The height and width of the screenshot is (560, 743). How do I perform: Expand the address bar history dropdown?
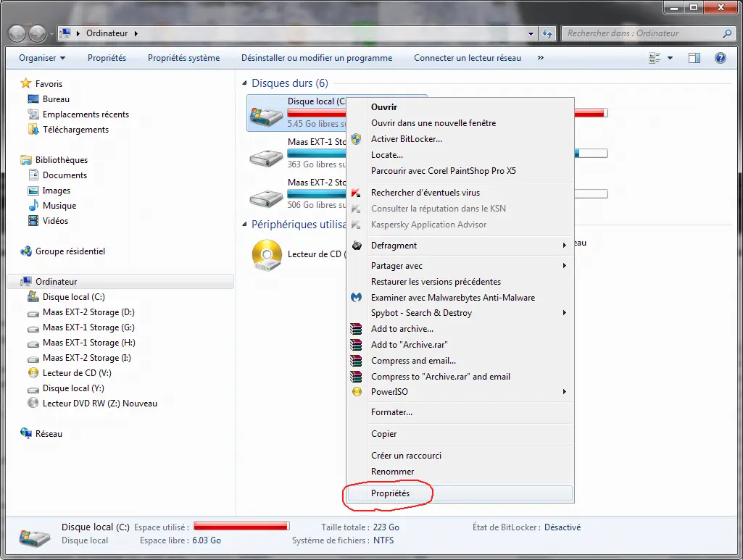click(531, 33)
